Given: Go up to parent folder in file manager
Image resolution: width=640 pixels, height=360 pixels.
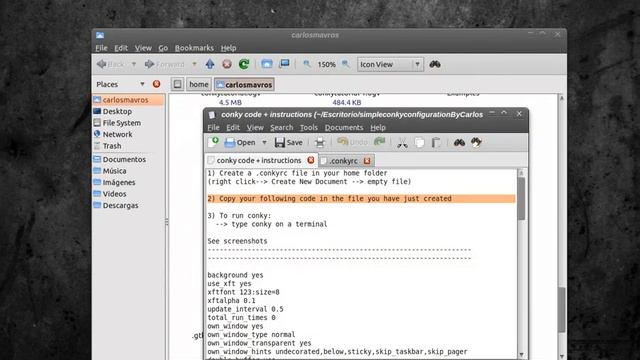Looking at the screenshot, I should [210, 64].
